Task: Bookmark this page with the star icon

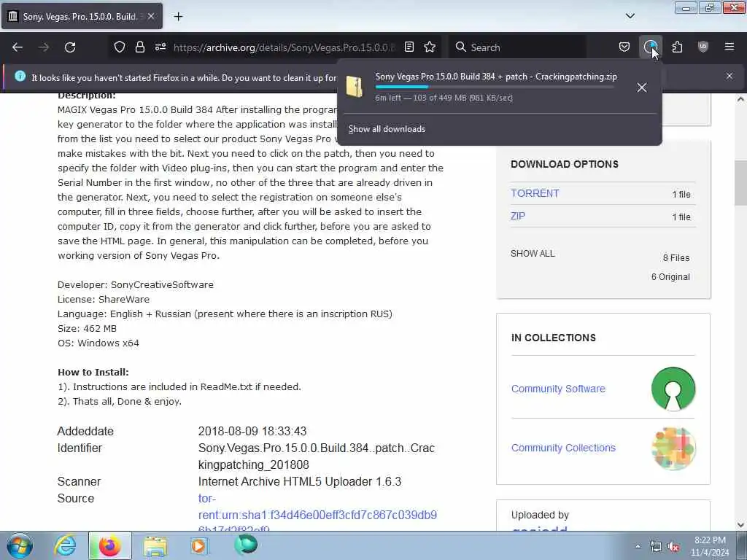Action: point(430,47)
